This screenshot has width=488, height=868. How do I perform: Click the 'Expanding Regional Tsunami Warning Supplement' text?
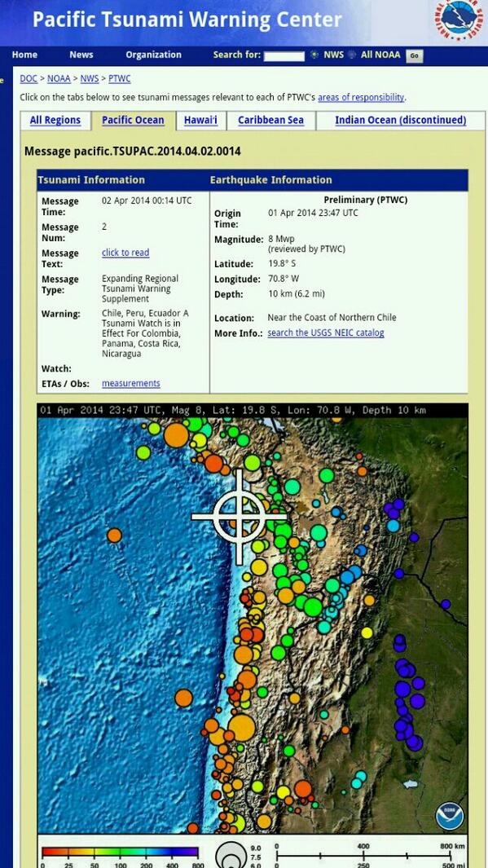(x=140, y=289)
